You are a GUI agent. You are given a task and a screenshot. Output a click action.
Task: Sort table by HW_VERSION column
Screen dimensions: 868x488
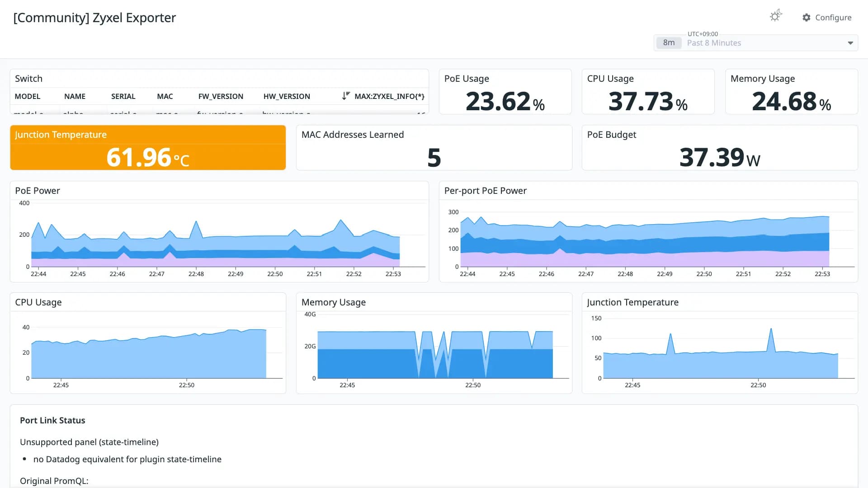(287, 96)
